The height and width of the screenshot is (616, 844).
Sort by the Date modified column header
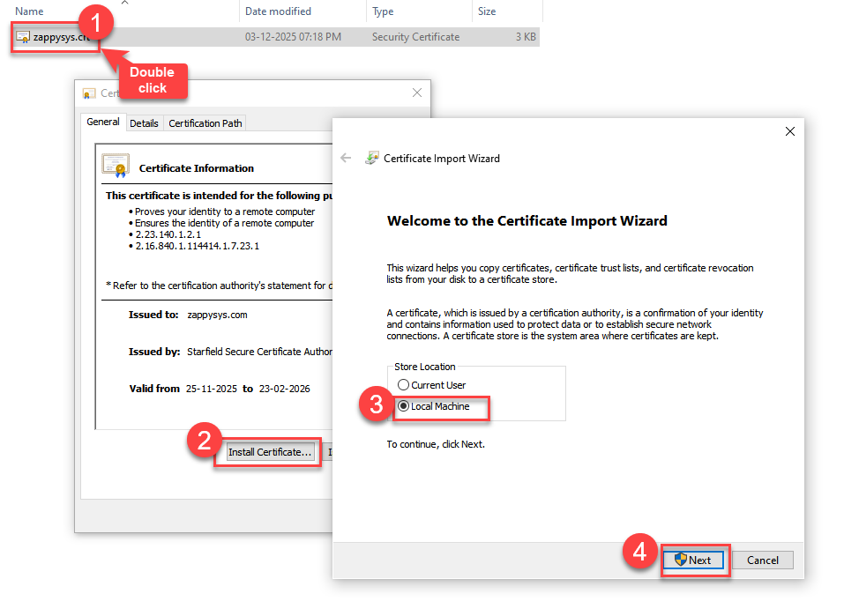coord(278,11)
